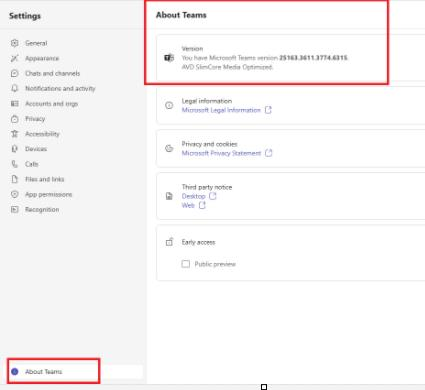
Task: Click the Notifications bell icon
Action: coord(15,88)
